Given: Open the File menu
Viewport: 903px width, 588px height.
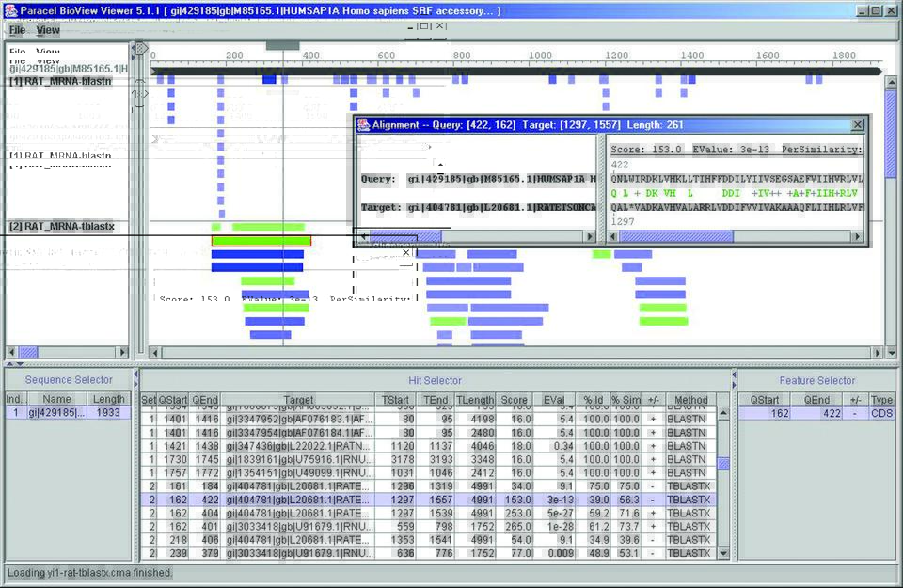Looking at the screenshot, I should click(x=17, y=30).
